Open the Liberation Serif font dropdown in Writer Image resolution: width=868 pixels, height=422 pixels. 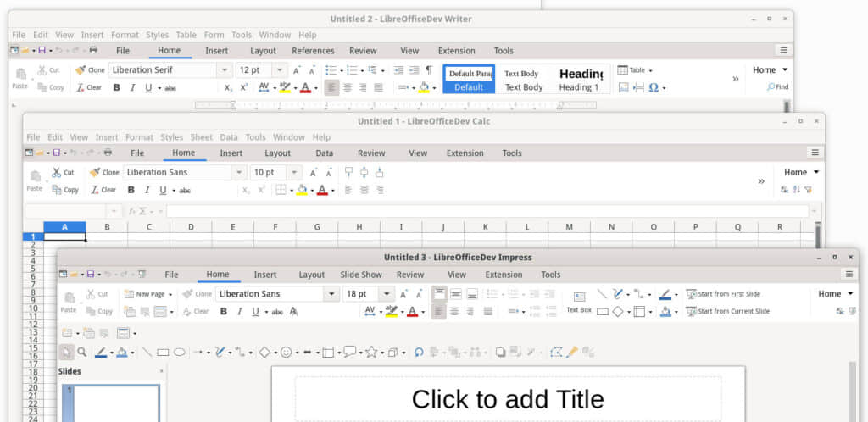(224, 70)
